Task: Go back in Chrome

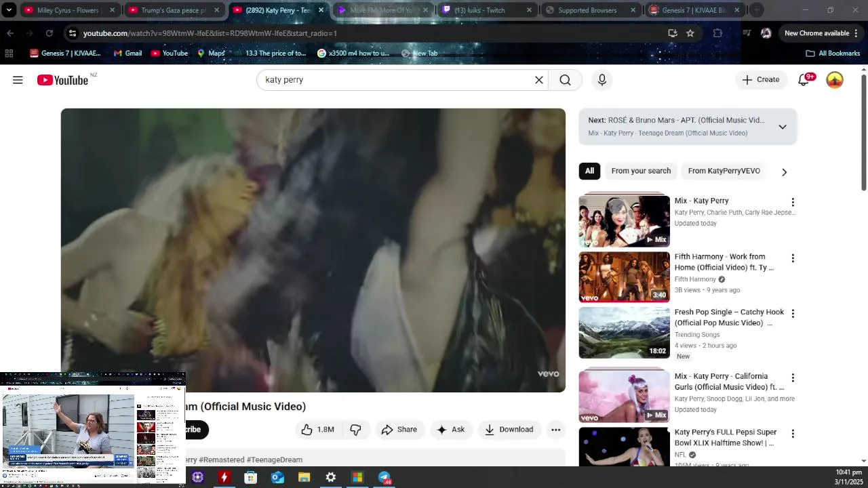Action: pos(10,33)
